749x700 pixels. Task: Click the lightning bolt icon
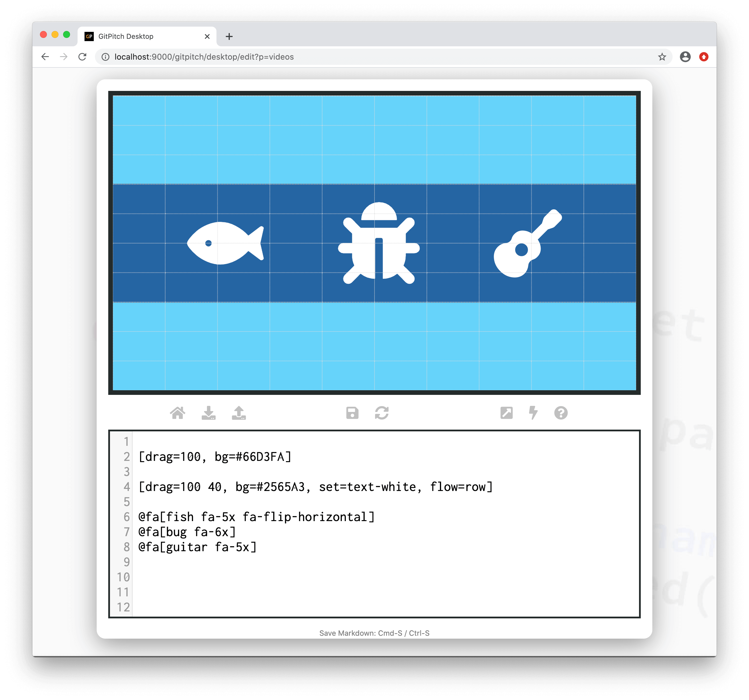533,413
